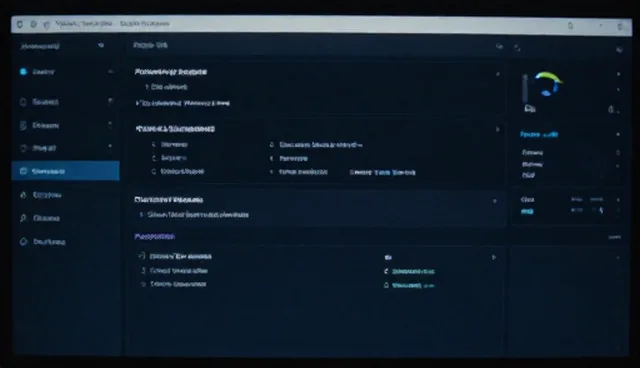Click the blue tag in the lower right card
The image size is (640, 368).
[527, 211]
